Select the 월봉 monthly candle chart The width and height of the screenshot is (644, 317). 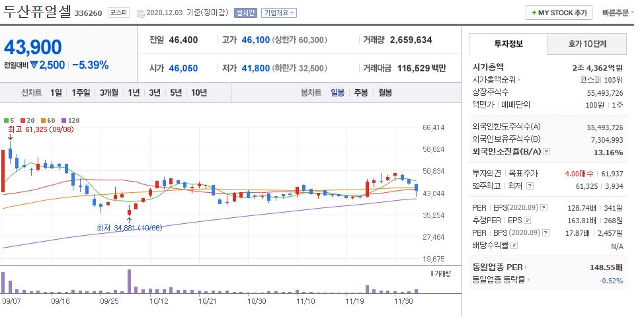385,92
